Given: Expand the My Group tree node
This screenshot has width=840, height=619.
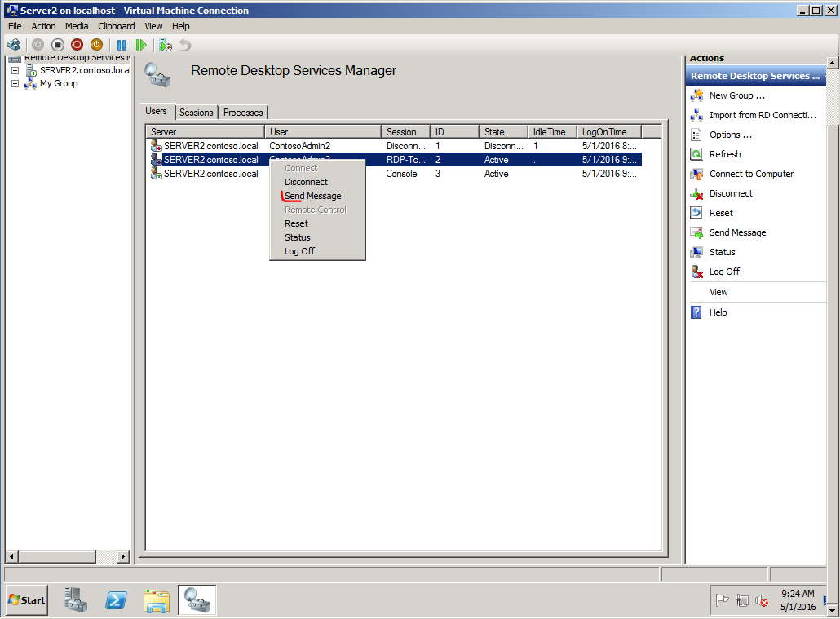Looking at the screenshot, I should pyautogui.click(x=15, y=84).
